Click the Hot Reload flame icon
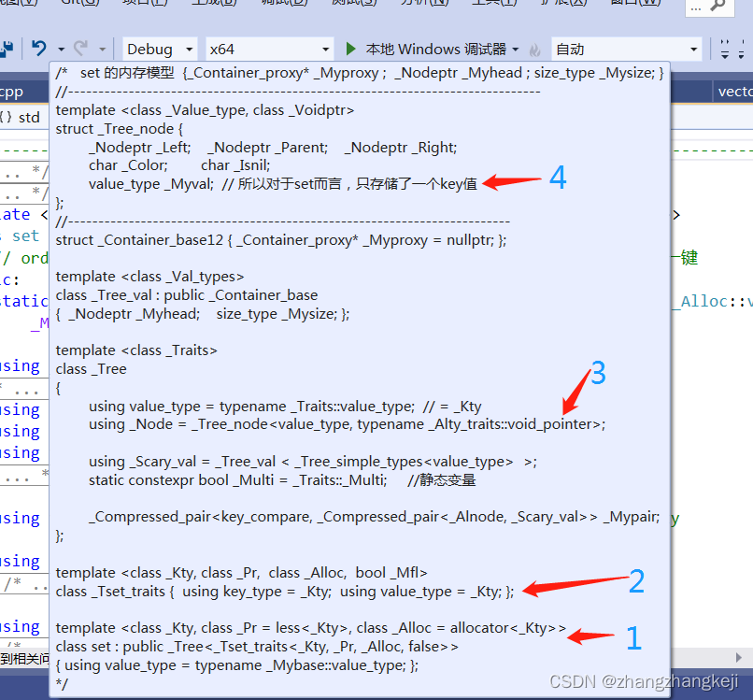The height and width of the screenshot is (700, 753). (534, 50)
